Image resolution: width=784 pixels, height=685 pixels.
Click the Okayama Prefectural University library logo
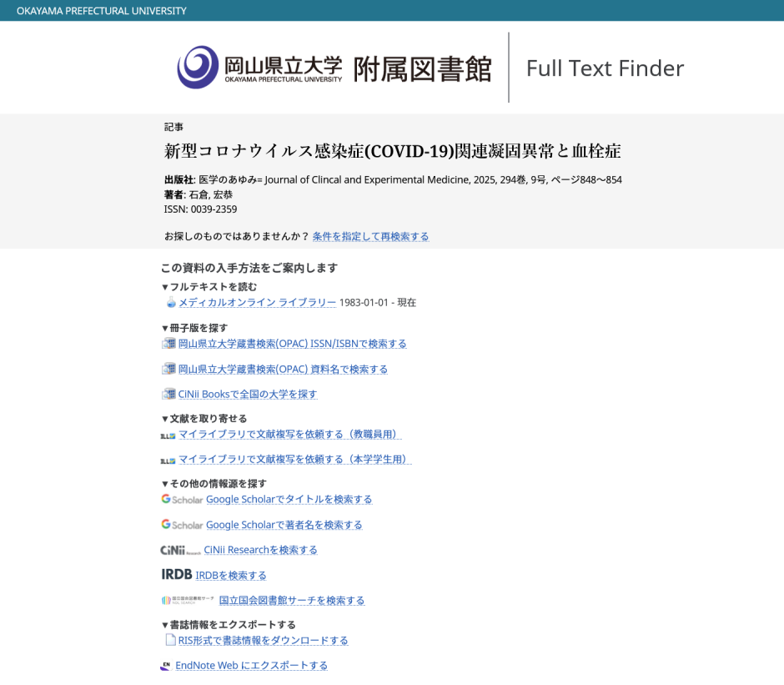point(334,68)
